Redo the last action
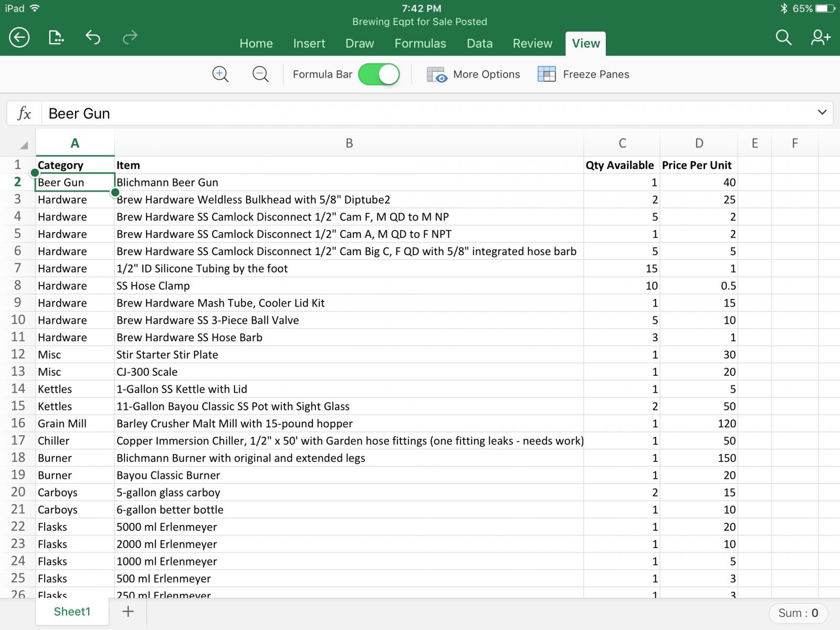The width and height of the screenshot is (840, 630). (x=130, y=37)
